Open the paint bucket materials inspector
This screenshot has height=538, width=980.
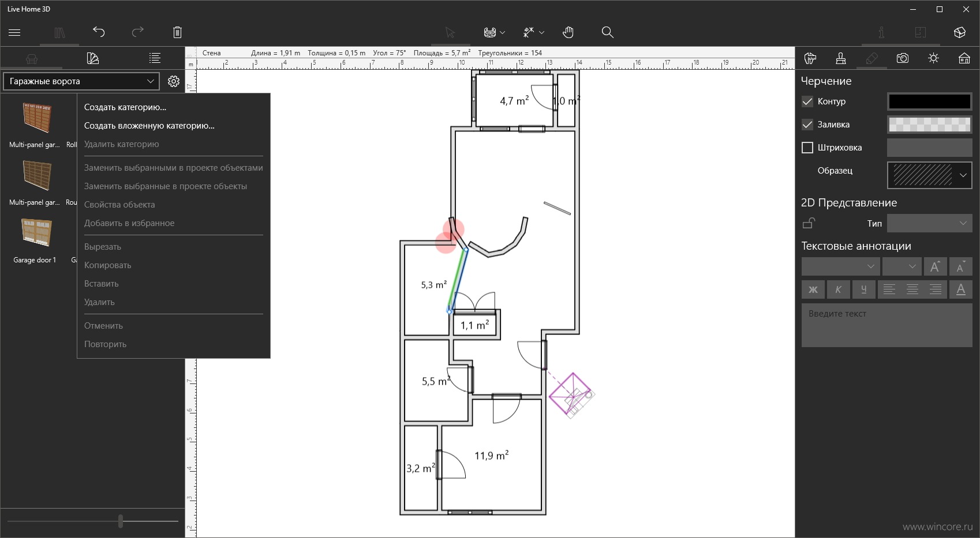click(x=810, y=58)
